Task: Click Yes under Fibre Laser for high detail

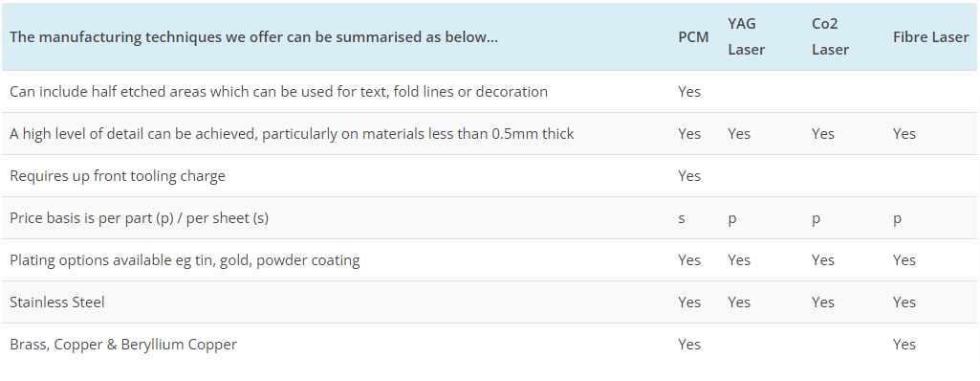Action: [x=904, y=134]
